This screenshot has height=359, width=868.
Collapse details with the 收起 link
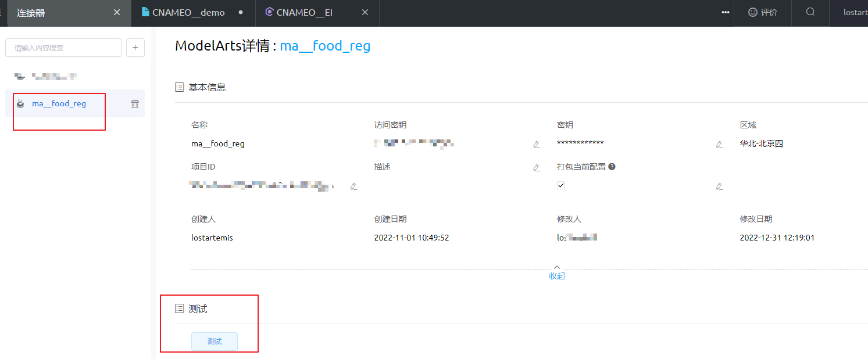tap(557, 276)
